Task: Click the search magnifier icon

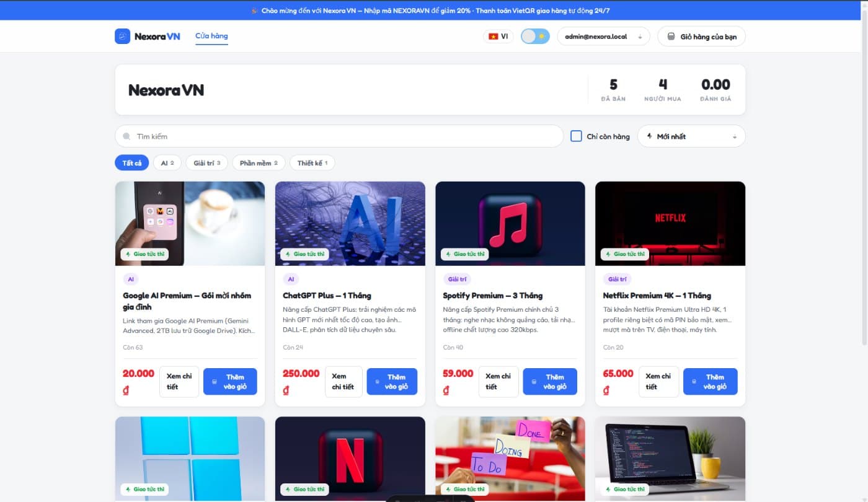Action: tap(126, 136)
